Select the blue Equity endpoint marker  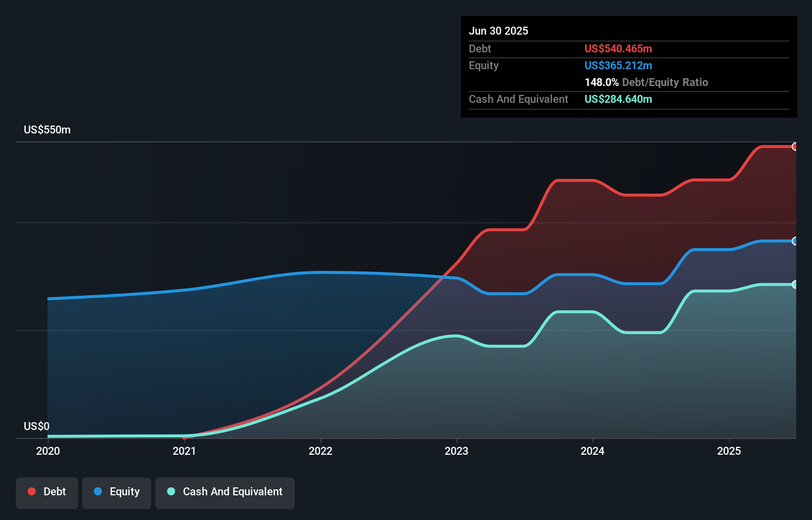pyautogui.click(x=795, y=241)
